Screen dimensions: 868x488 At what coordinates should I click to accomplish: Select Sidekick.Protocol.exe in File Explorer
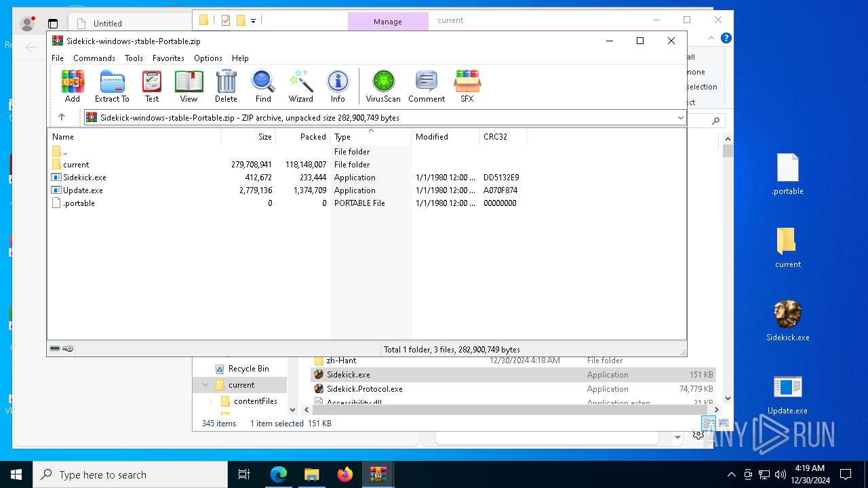tap(513, 389)
